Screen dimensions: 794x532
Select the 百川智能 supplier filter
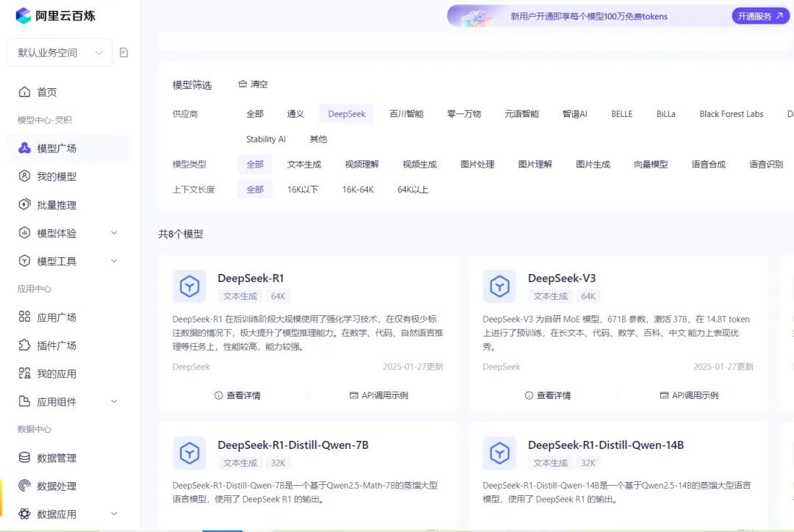pos(406,114)
